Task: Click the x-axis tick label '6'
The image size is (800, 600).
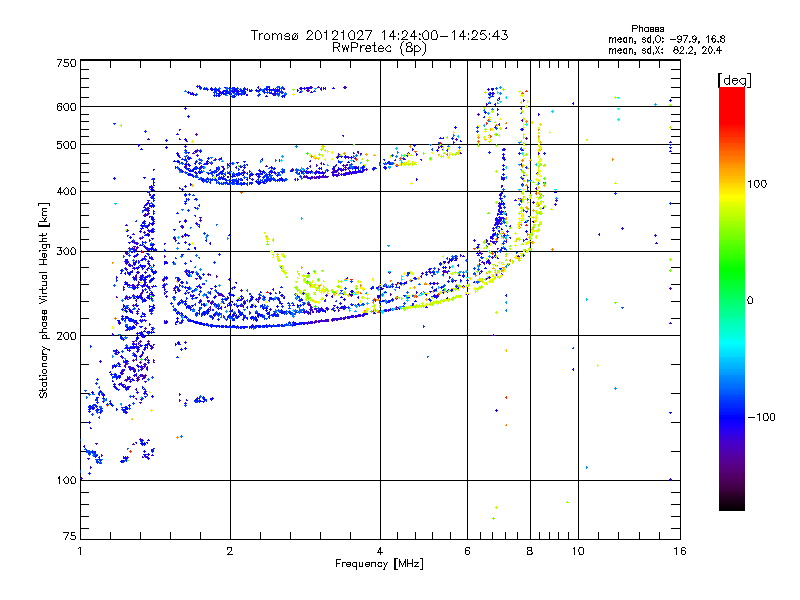Action: (x=467, y=551)
